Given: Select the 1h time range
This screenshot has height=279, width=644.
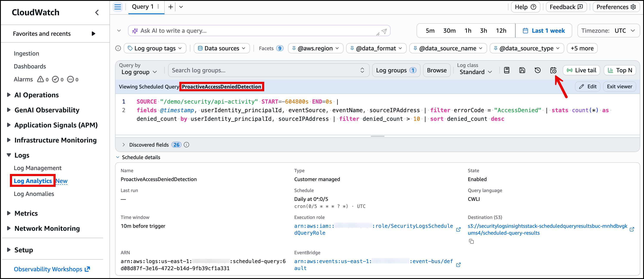Looking at the screenshot, I should (x=468, y=31).
